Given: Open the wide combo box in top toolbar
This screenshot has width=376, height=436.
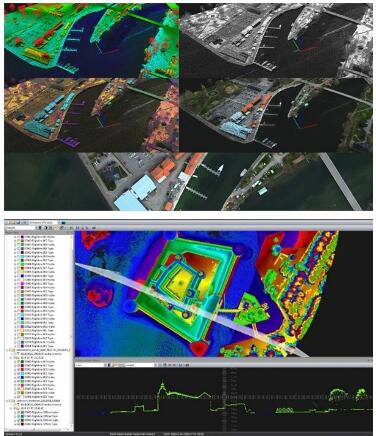Looking at the screenshot, I should pyautogui.click(x=43, y=223).
